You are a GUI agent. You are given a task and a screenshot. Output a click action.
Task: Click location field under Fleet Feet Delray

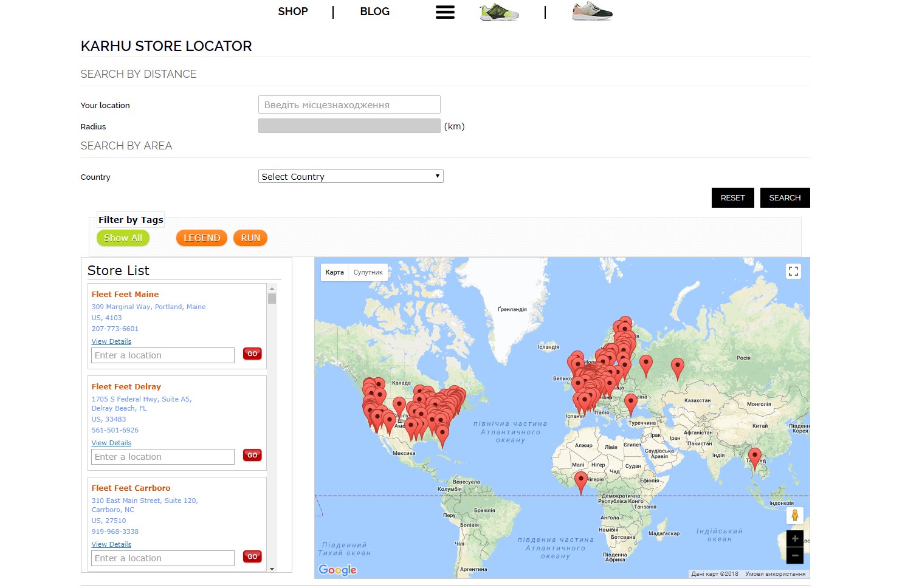[x=163, y=457]
